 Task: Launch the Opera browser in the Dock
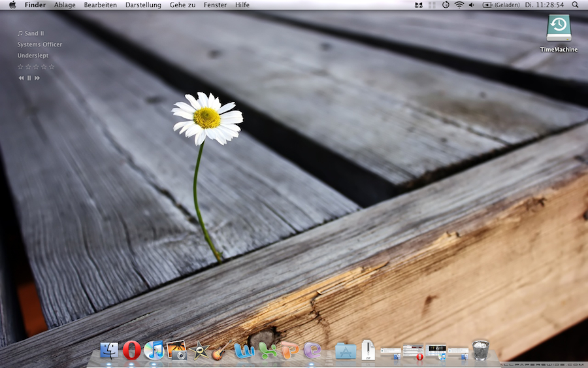coord(131,350)
